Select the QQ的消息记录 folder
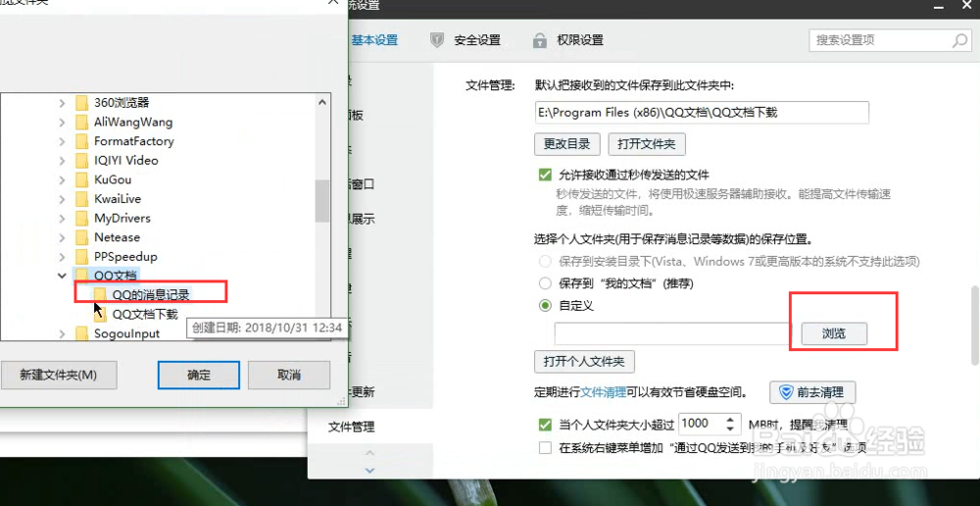Image resolution: width=980 pixels, height=506 pixels. click(151, 294)
